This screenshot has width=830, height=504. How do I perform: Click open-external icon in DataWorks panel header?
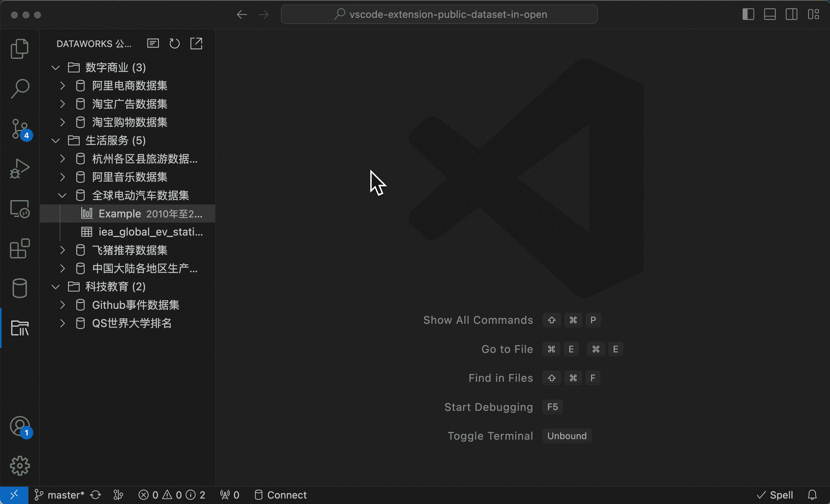(196, 44)
